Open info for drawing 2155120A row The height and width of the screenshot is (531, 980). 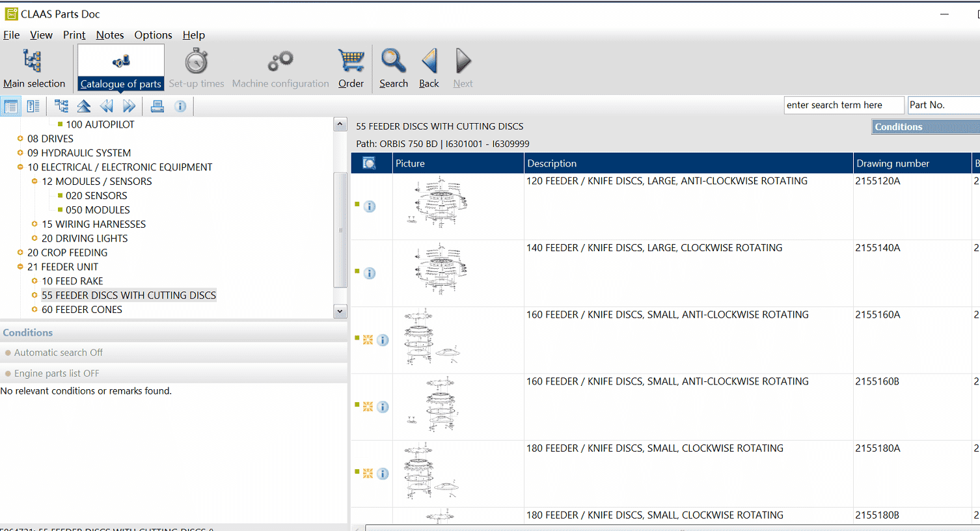(x=370, y=206)
